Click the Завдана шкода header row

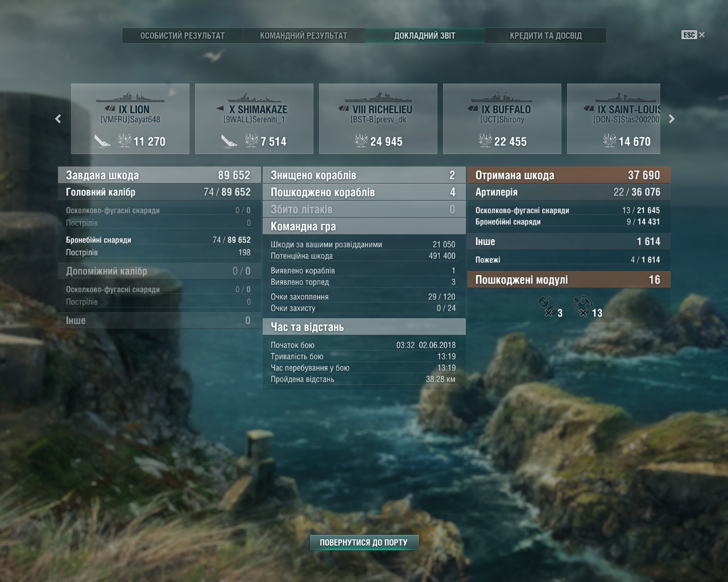[x=159, y=175]
